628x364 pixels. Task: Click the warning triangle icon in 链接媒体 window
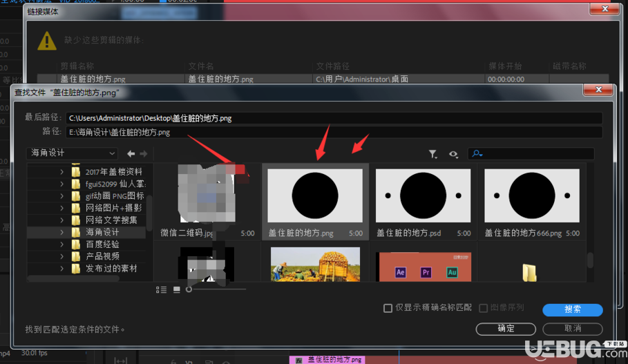[47, 41]
